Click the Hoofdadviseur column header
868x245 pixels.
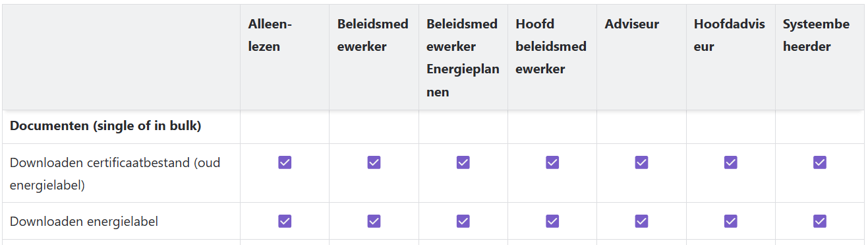tap(730, 36)
